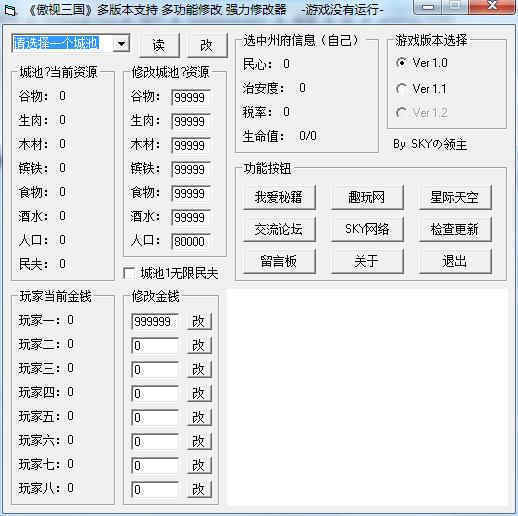Click the 关于 about button
This screenshot has width=518, height=516.
pyautogui.click(x=367, y=261)
